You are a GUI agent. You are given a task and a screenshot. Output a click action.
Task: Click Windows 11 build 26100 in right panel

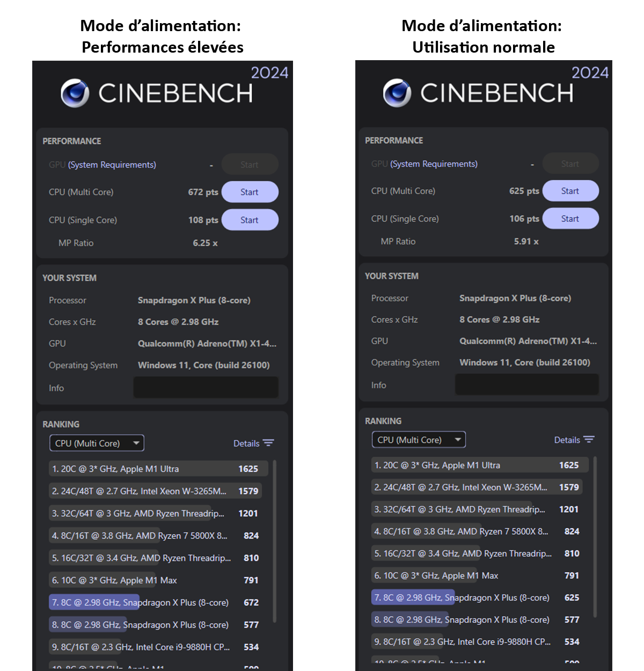[x=525, y=362]
